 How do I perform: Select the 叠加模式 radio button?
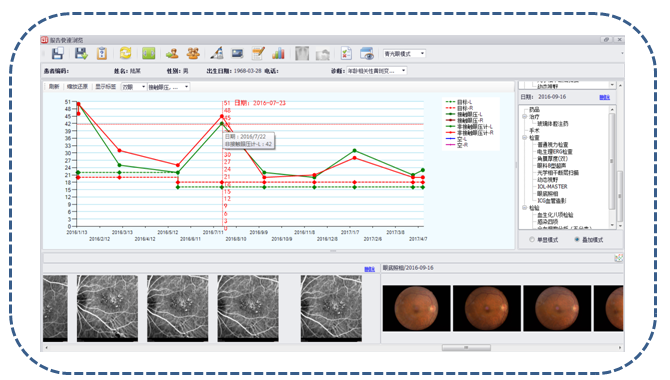(577, 240)
